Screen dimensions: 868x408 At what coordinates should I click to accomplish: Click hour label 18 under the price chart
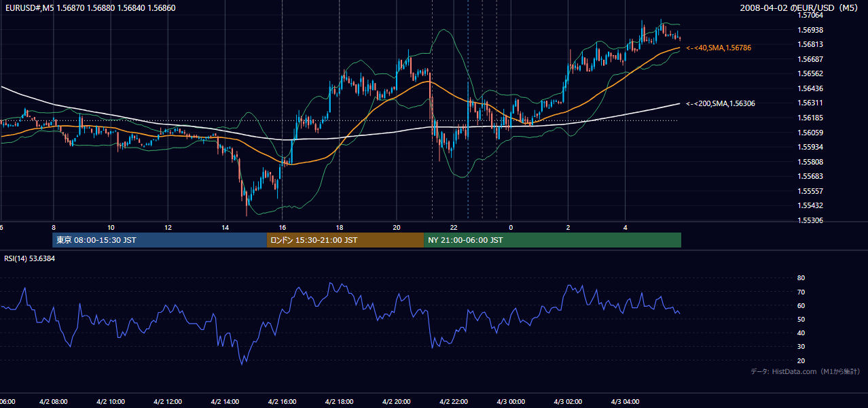[x=339, y=227]
